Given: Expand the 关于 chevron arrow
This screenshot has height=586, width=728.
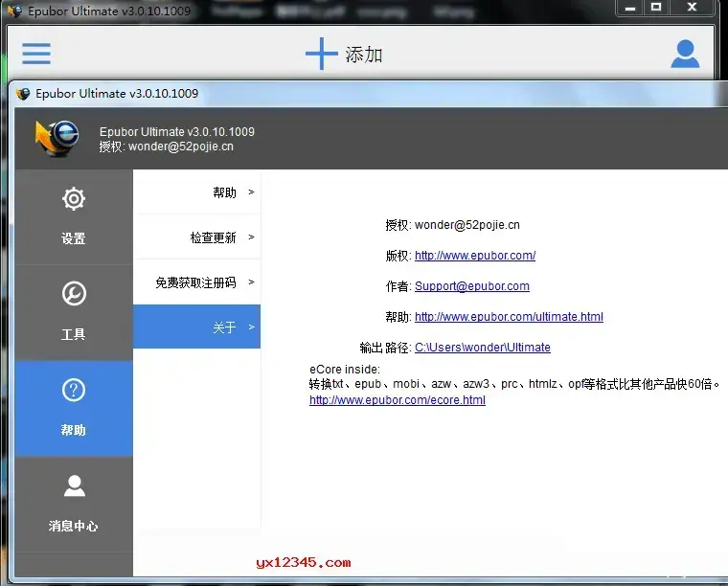Looking at the screenshot, I should click(251, 327).
